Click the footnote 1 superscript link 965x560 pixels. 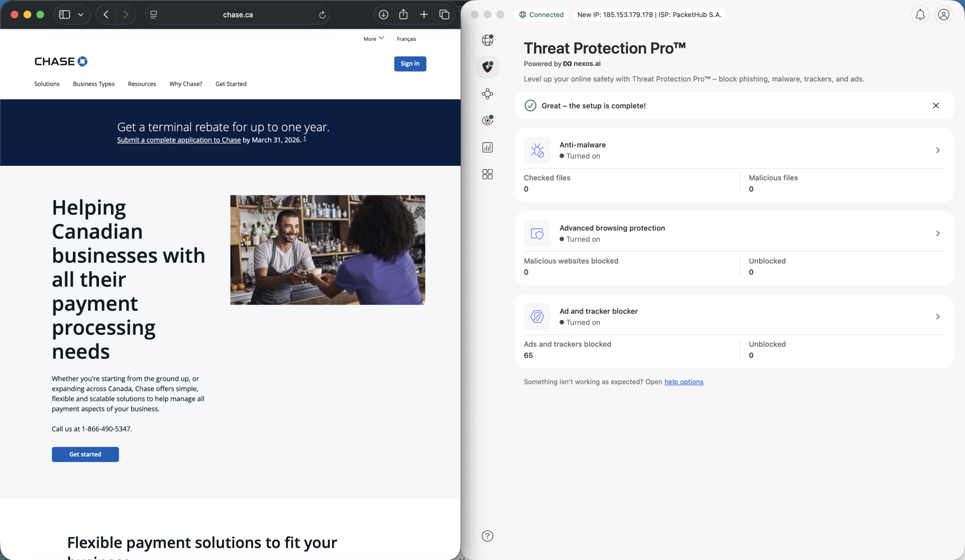[305, 138]
